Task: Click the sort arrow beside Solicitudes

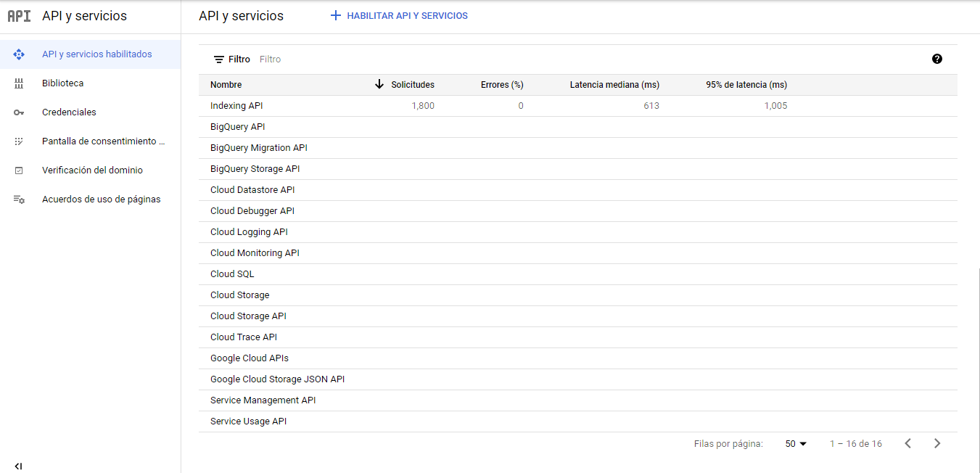Action: click(379, 84)
